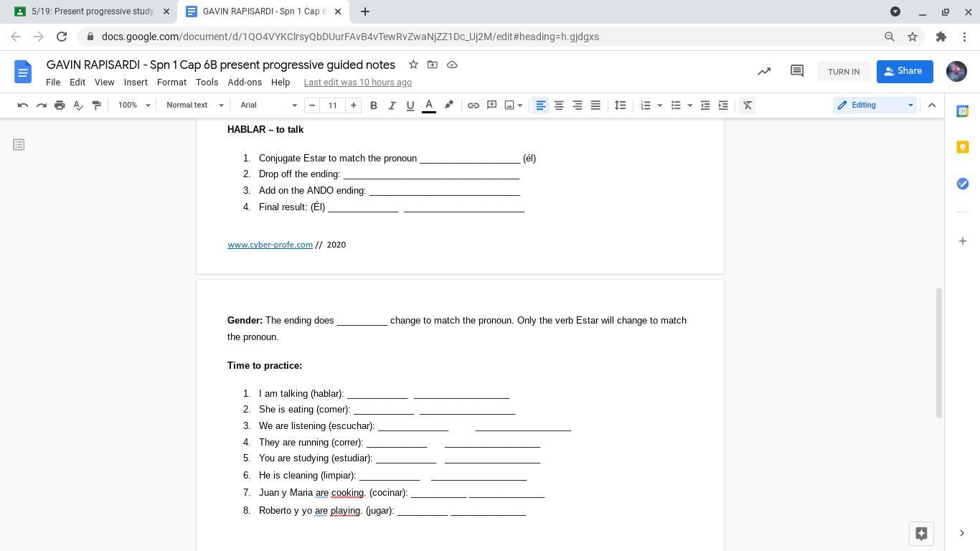Image resolution: width=980 pixels, height=551 pixels.
Task: Choose a text color
Action: [x=429, y=105]
